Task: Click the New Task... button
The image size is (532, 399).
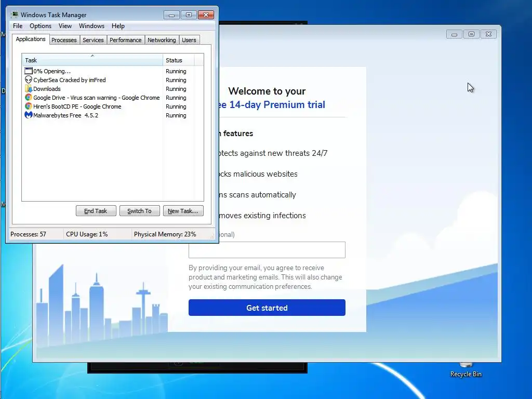Action: 183,211
